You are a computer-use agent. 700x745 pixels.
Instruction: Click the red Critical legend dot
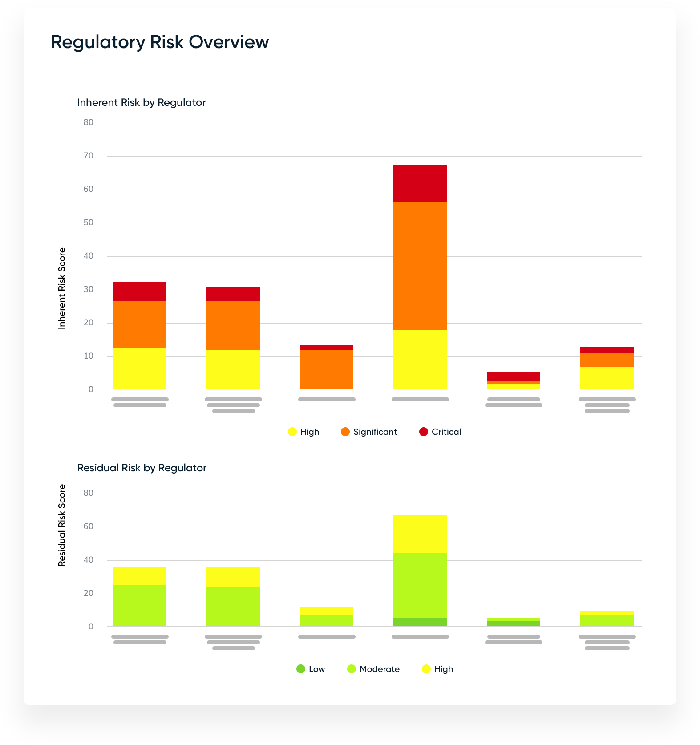(424, 432)
